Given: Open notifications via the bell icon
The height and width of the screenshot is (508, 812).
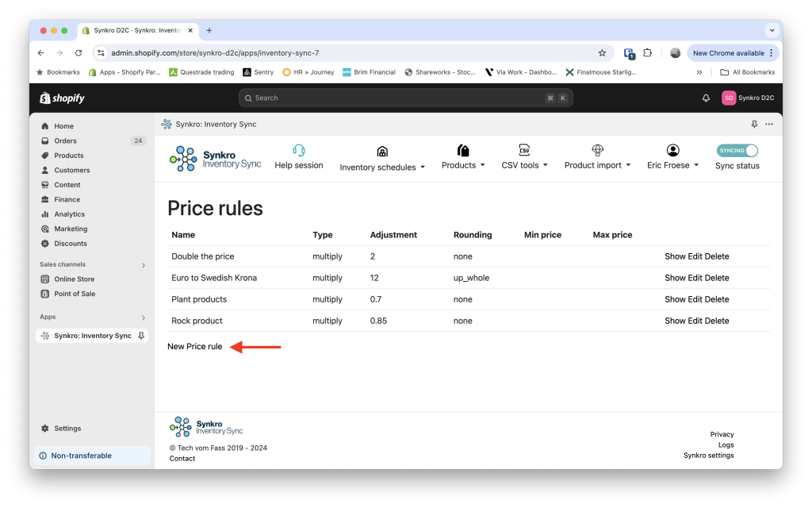Looking at the screenshot, I should (705, 97).
